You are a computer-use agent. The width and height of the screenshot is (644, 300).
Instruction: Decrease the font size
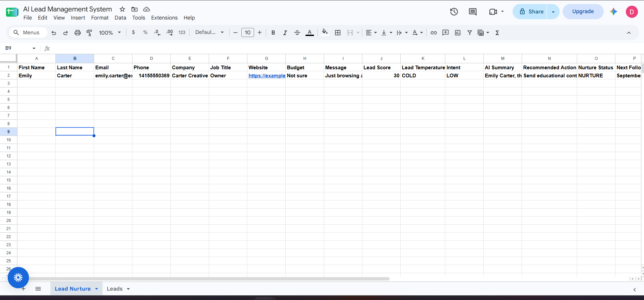235,33
